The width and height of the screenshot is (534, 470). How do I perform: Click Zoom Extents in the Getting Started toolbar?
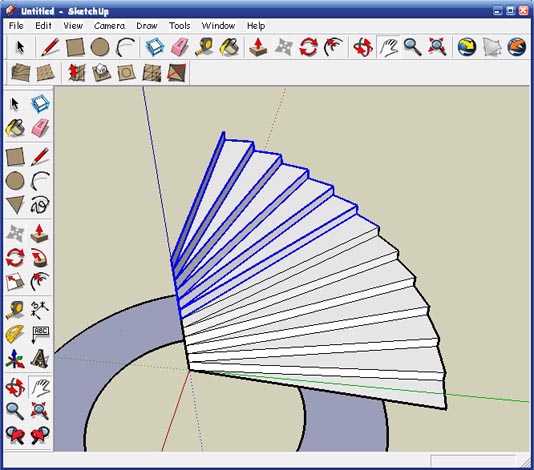tap(437, 47)
